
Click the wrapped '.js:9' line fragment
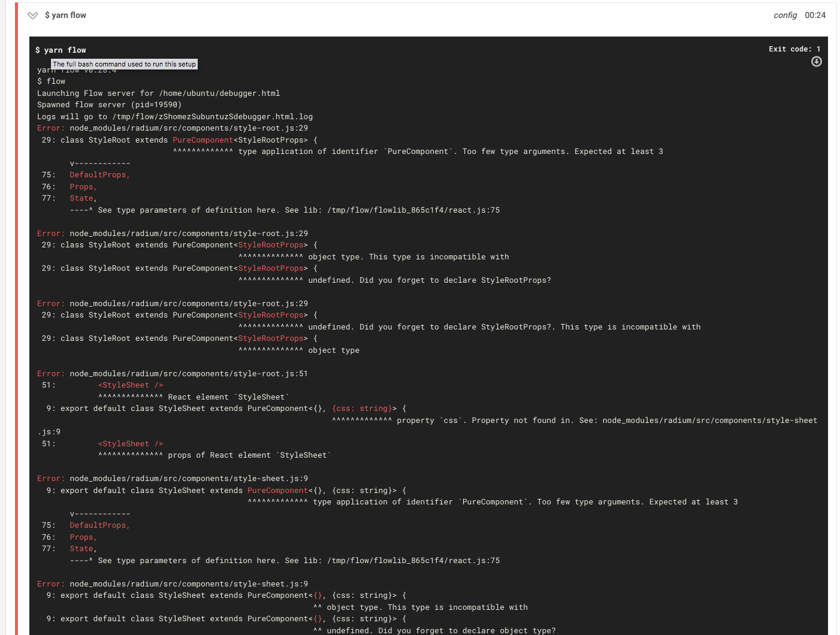coord(49,432)
